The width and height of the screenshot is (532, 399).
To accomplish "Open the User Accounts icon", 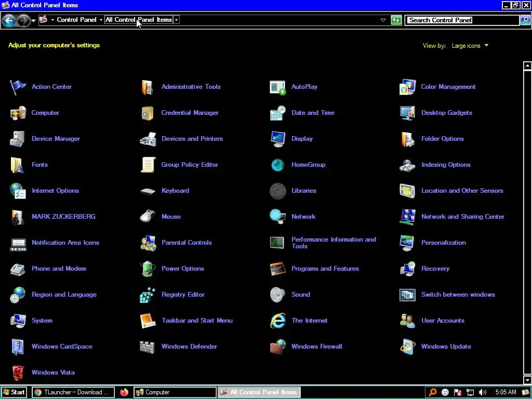I will tap(407, 321).
